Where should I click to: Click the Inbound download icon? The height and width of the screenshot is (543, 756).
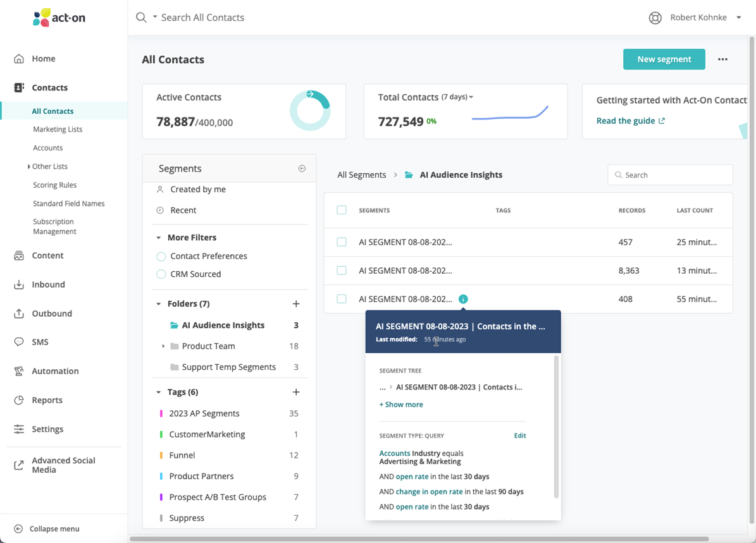(x=19, y=284)
